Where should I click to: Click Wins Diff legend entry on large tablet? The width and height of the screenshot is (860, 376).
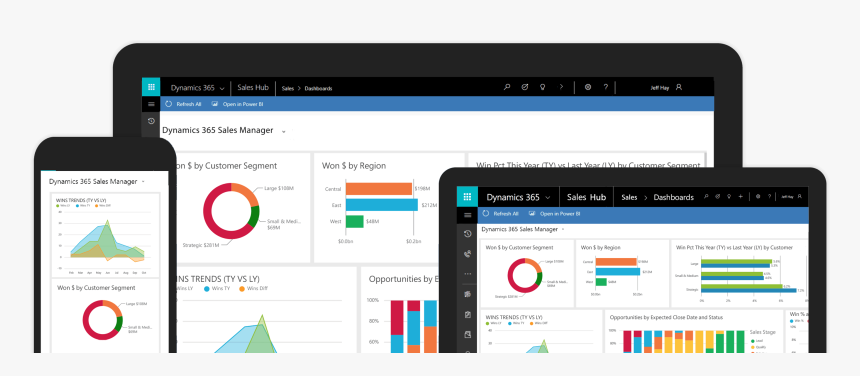(x=252, y=288)
